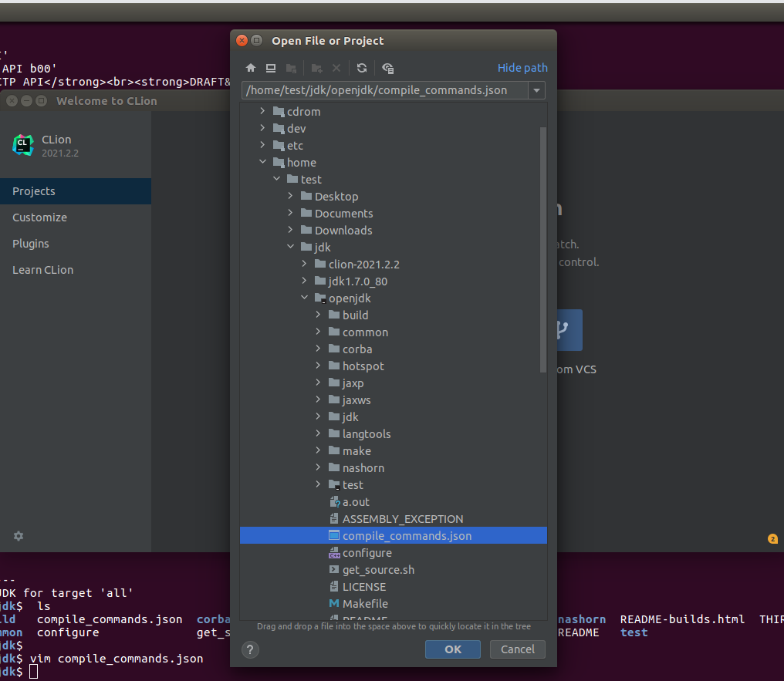The width and height of the screenshot is (784, 681).
Task: Select the langtools folder row
Action: tap(394, 433)
